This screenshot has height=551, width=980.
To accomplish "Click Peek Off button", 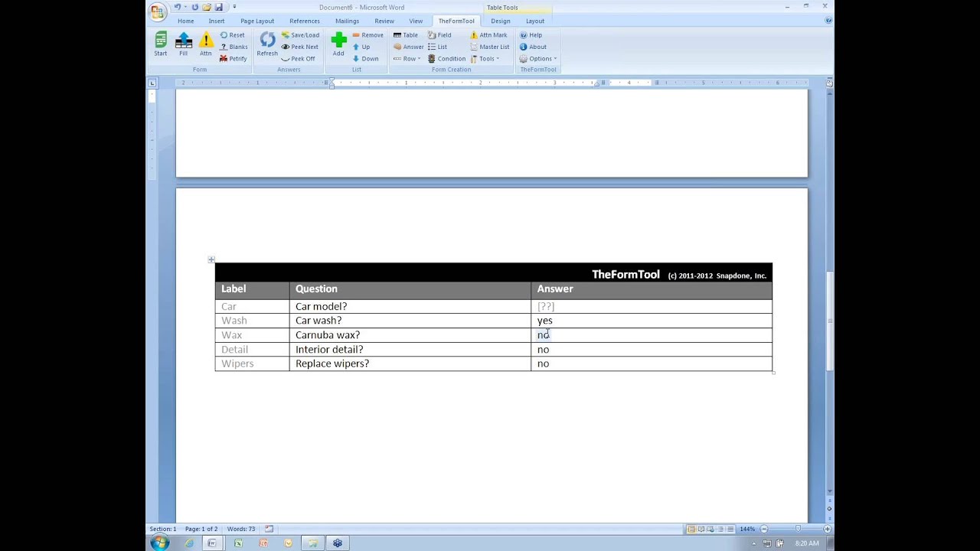I will (298, 58).
